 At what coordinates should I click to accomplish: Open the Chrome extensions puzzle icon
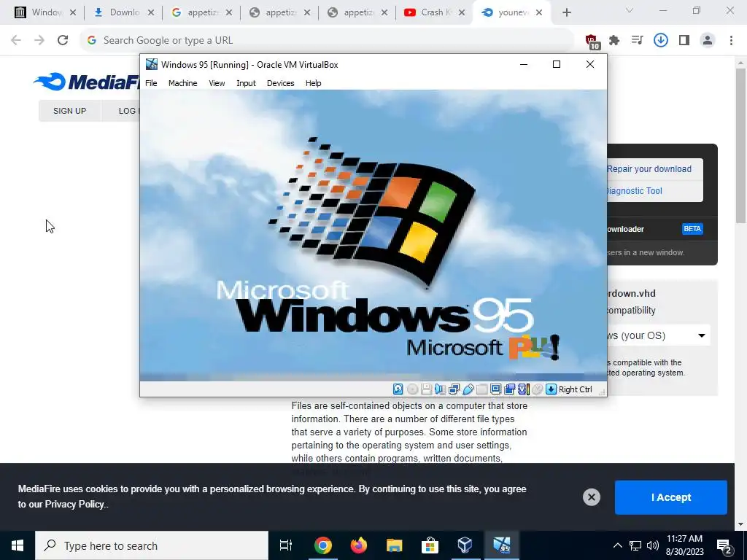(614, 41)
